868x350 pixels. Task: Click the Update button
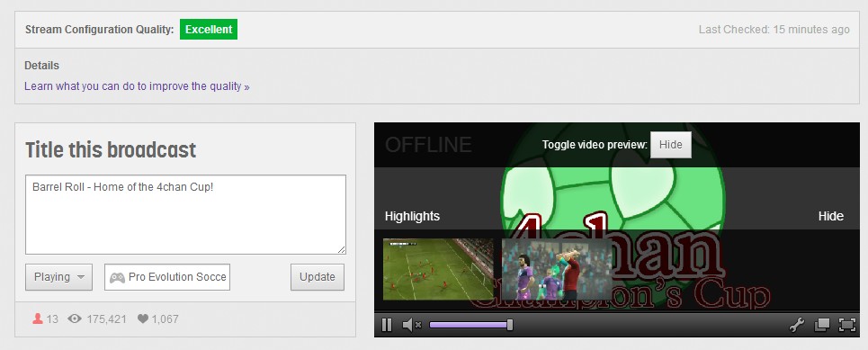click(318, 277)
